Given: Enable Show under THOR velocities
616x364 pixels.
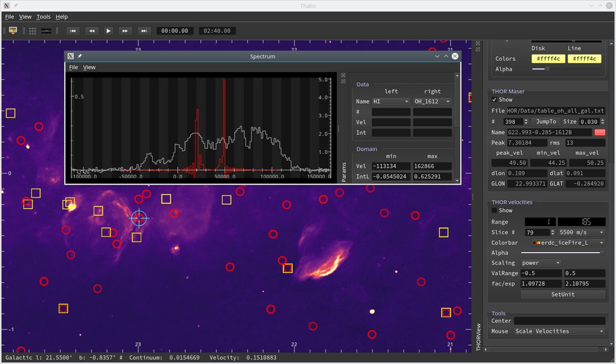Looking at the screenshot, I should pyautogui.click(x=494, y=210).
